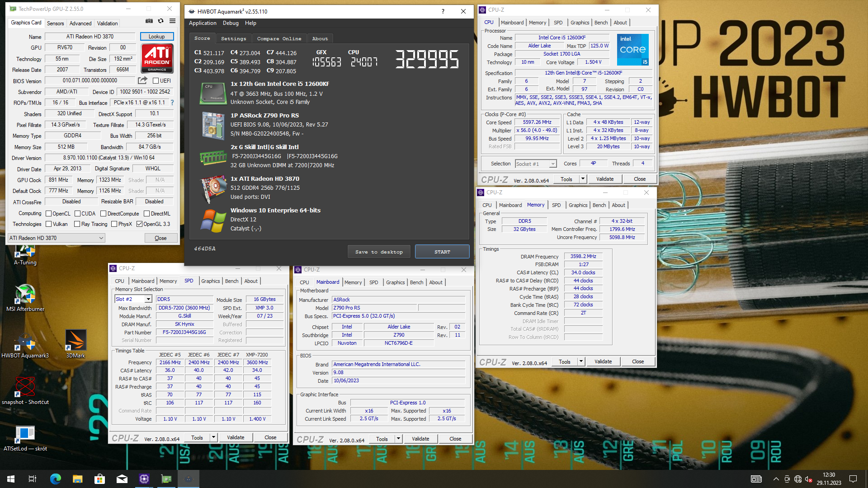Click the network globe tray icon
Viewport: 868px width, 488px height.
tap(797, 479)
